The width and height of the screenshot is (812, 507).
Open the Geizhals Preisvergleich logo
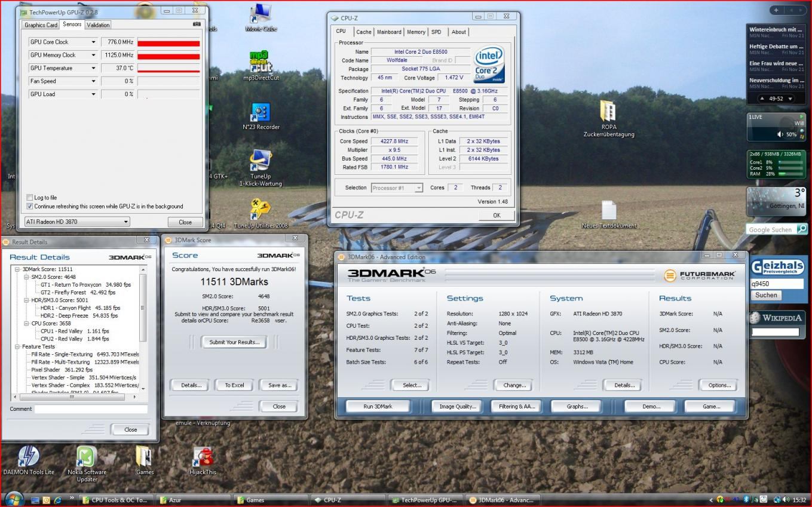tap(777, 266)
